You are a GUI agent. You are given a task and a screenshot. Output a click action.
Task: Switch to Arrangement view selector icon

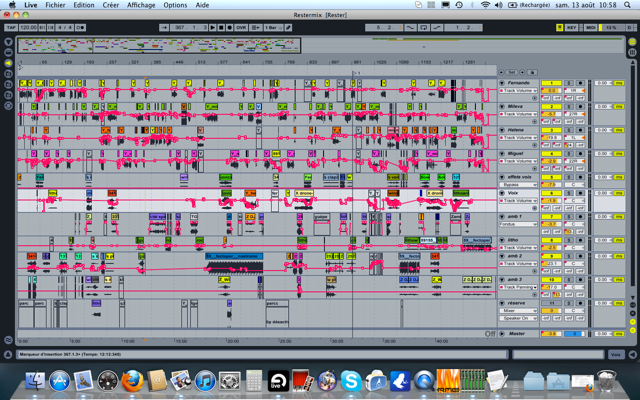[x=632, y=42]
